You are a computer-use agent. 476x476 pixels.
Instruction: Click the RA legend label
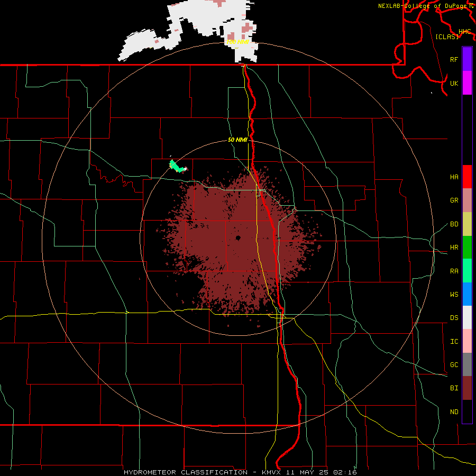[x=454, y=271]
